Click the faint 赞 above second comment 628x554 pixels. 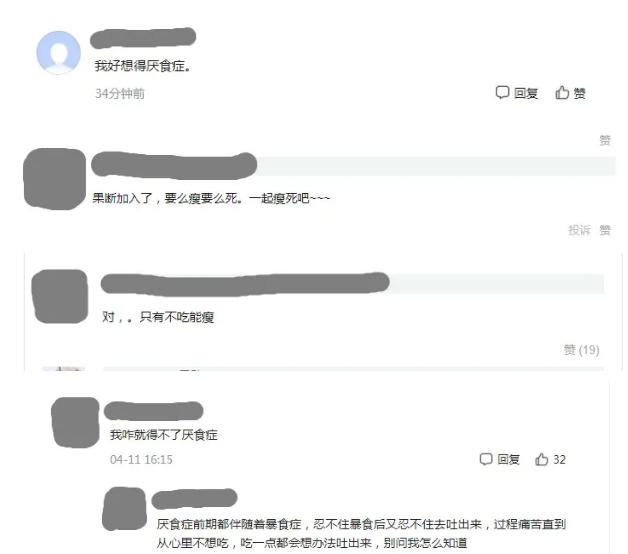pos(605,140)
